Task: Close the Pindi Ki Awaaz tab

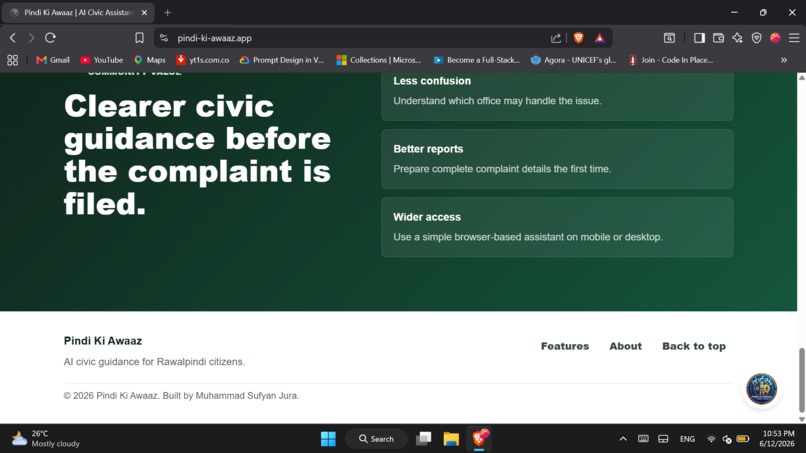Action: [144, 12]
